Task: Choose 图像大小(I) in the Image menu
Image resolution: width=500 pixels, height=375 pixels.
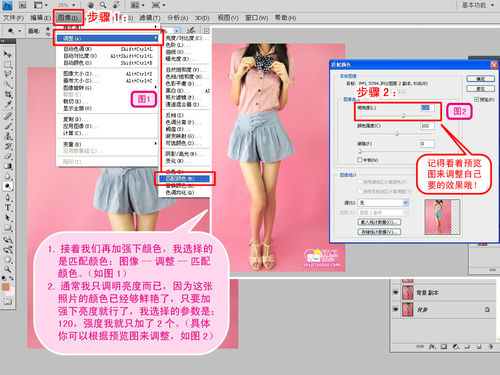Action: pyautogui.click(x=108, y=74)
